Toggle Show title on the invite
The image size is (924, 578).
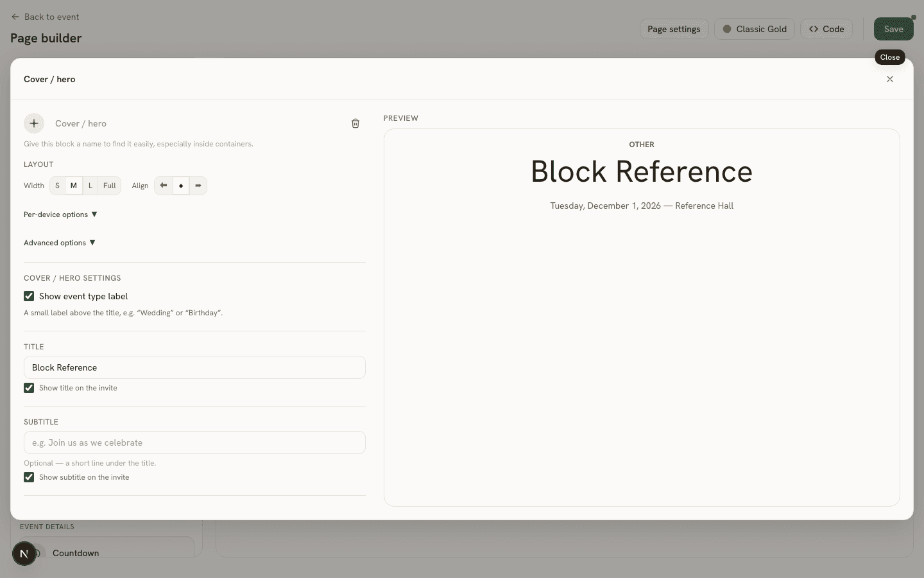tap(29, 388)
